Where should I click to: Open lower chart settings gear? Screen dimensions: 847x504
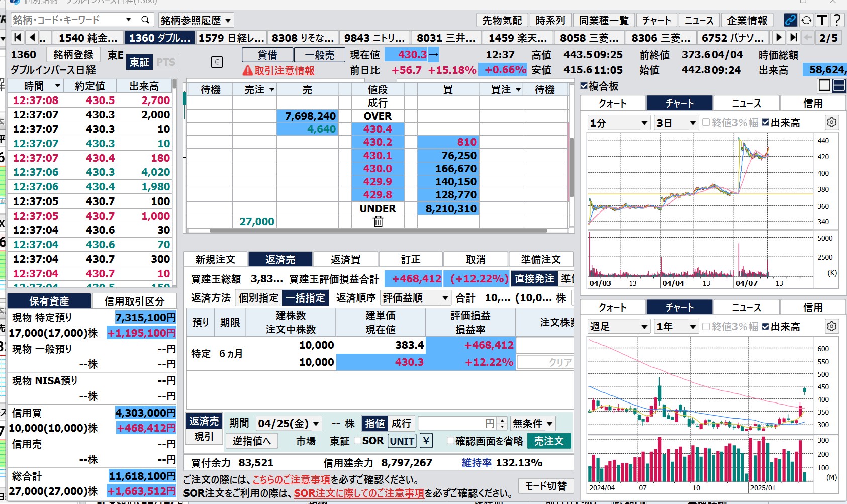(x=832, y=326)
